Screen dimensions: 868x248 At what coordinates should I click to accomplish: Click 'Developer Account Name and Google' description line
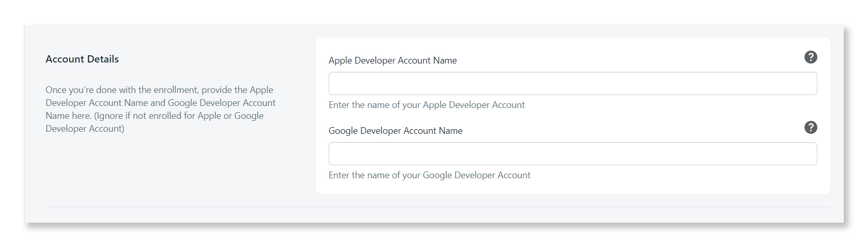[121, 103]
